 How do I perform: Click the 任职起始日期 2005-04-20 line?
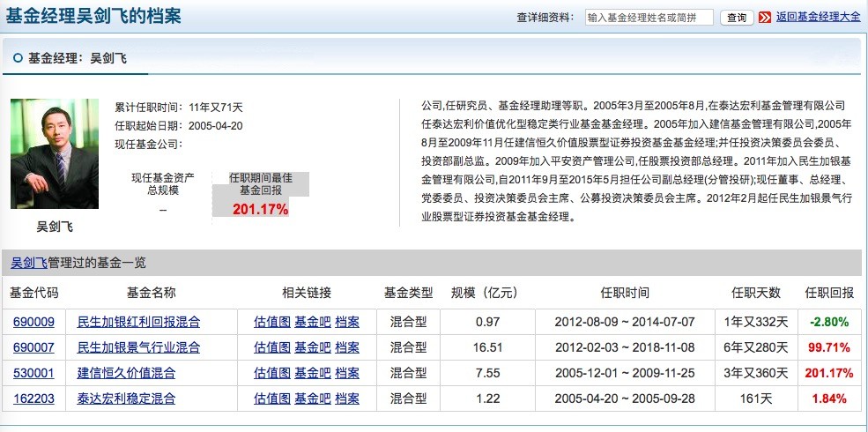pos(178,126)
